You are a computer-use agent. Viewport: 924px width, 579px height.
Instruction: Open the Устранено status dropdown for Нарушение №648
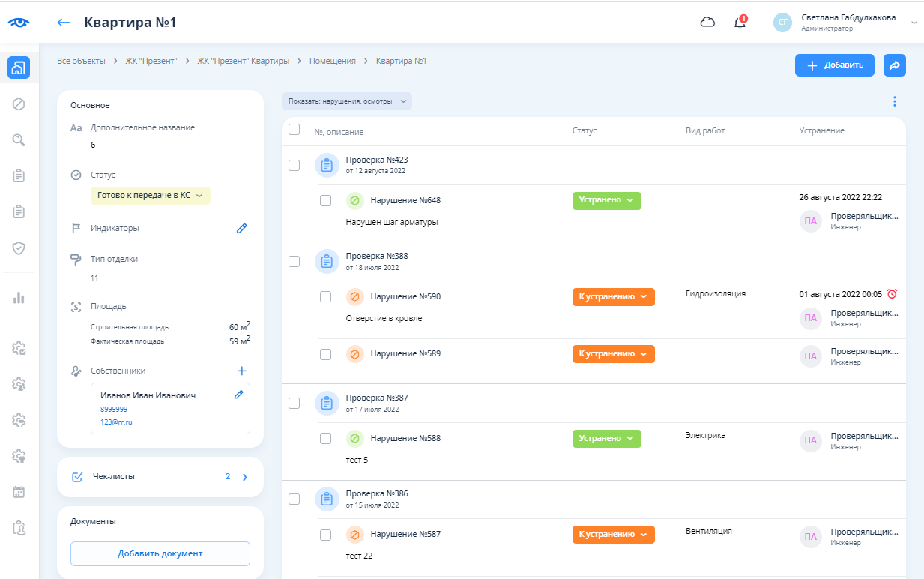tap(606, 200)
